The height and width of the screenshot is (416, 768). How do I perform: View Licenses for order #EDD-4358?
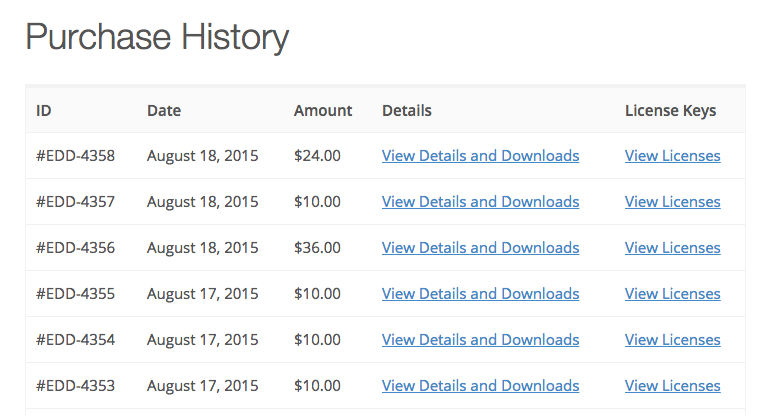[x=672, y=156]
